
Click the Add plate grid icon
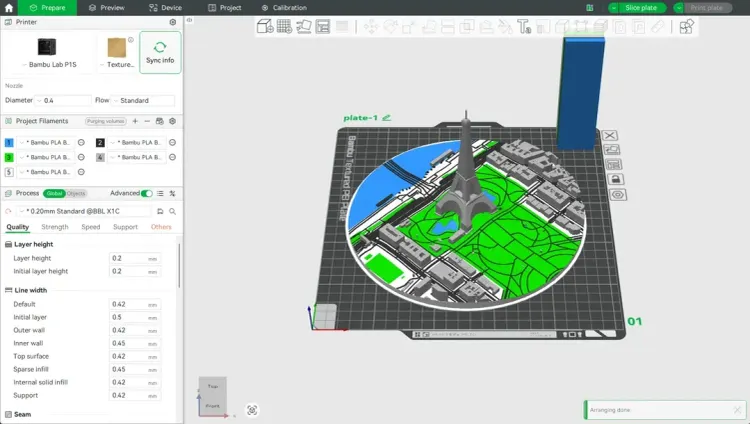click(284, 26)
